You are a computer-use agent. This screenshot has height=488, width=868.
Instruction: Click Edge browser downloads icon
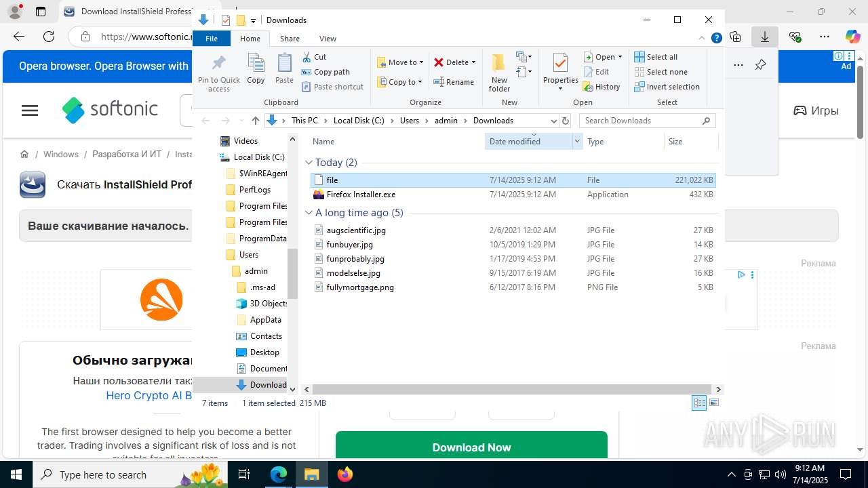coord(765,37)
